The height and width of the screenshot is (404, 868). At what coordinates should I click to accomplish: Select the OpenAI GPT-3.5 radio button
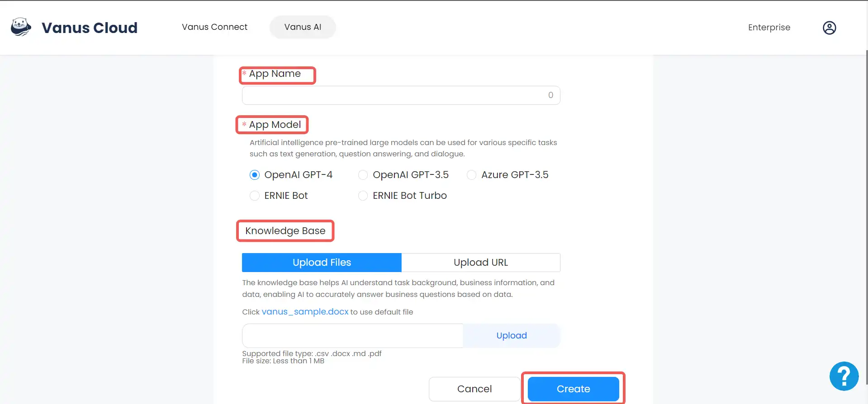pyautogui.click(x=363, y=175)
